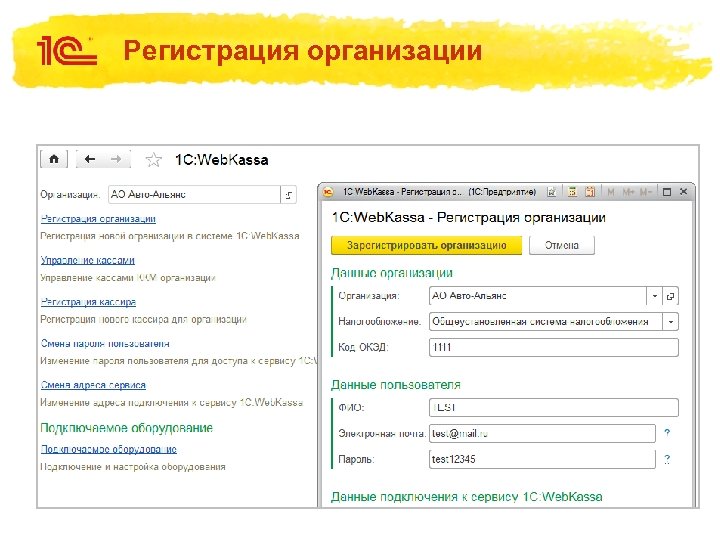Click the Данные организации section header

coord(392,273)
